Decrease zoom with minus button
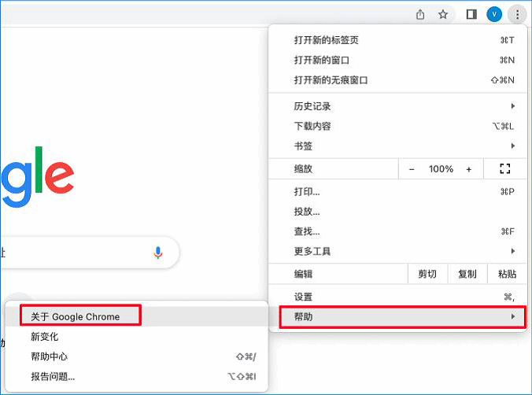The image size is (532, 395). coord(412,168)
